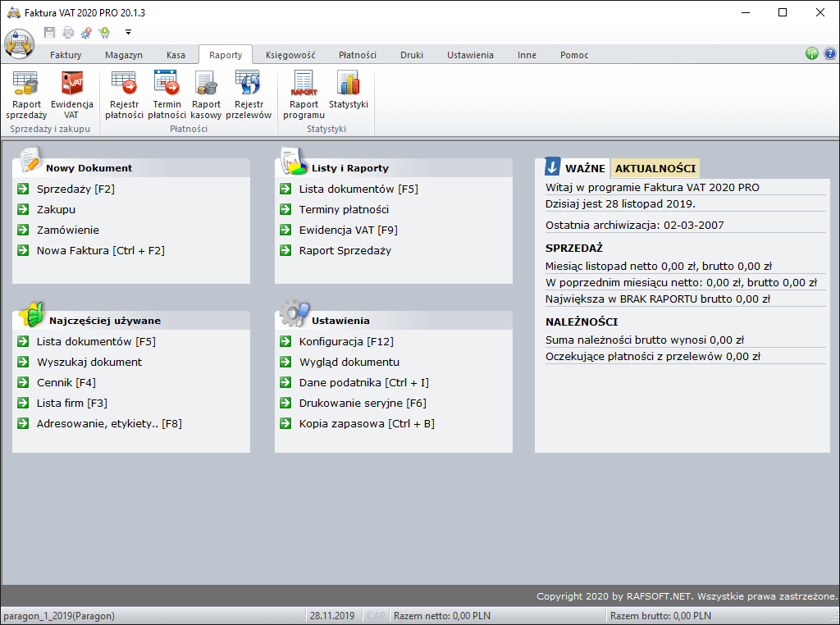Open the Ustawienia ribbon tab
Image resolution: width=840 pixels, height=625 pixels.
pyautogui.click(x=470, y=55)
